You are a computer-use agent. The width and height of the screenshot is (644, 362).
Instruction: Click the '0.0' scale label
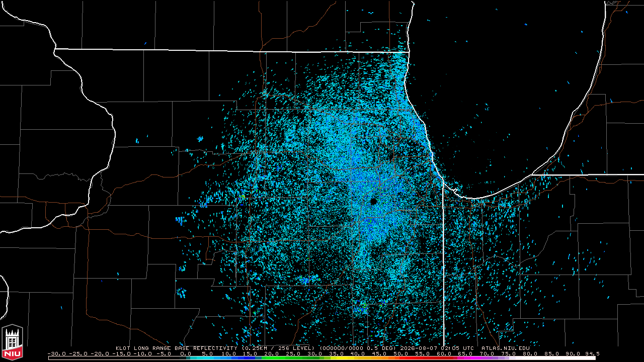click(x=186, y=353)
